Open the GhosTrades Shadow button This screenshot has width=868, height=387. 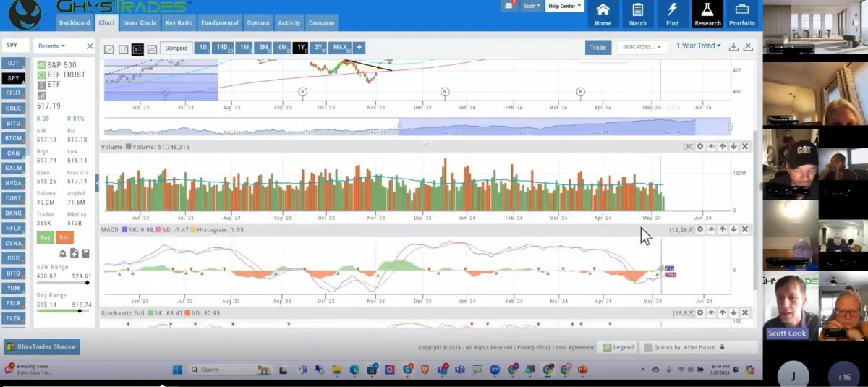[x=41, y=347]
